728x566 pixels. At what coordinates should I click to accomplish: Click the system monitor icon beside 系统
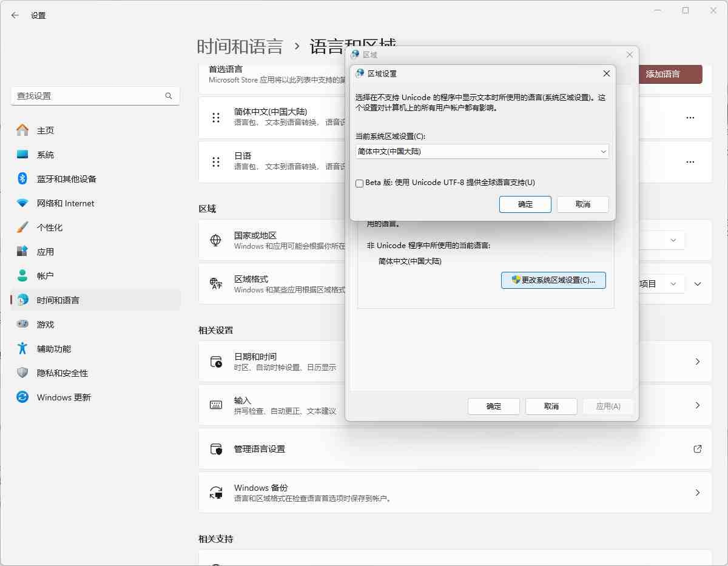(22, 155)
